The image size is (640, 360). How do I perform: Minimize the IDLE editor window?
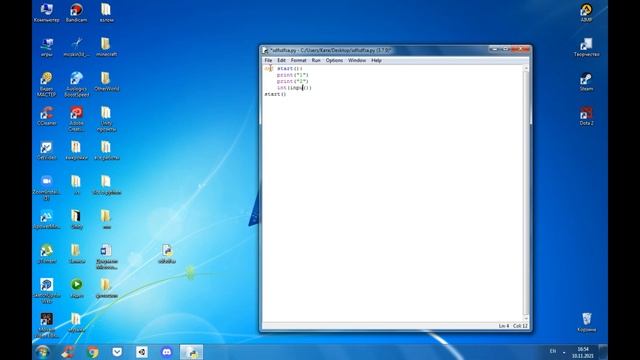(494, 49)
